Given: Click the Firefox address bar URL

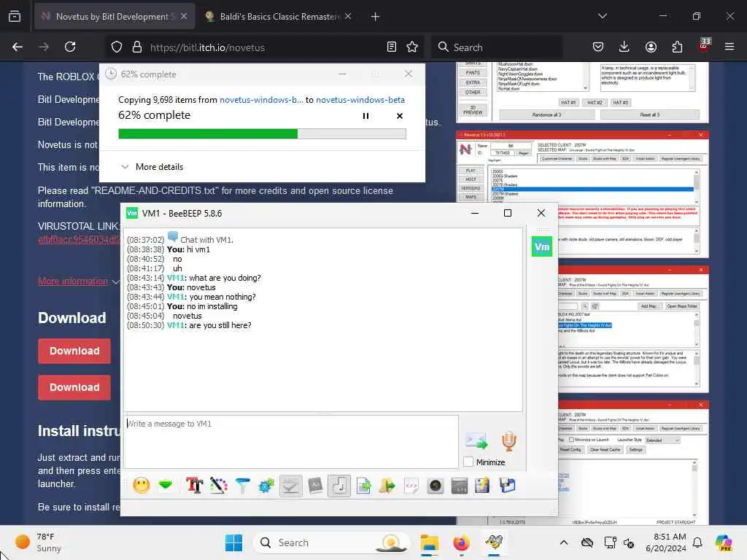Looking at the screenshot, I should tap(207, 47).
